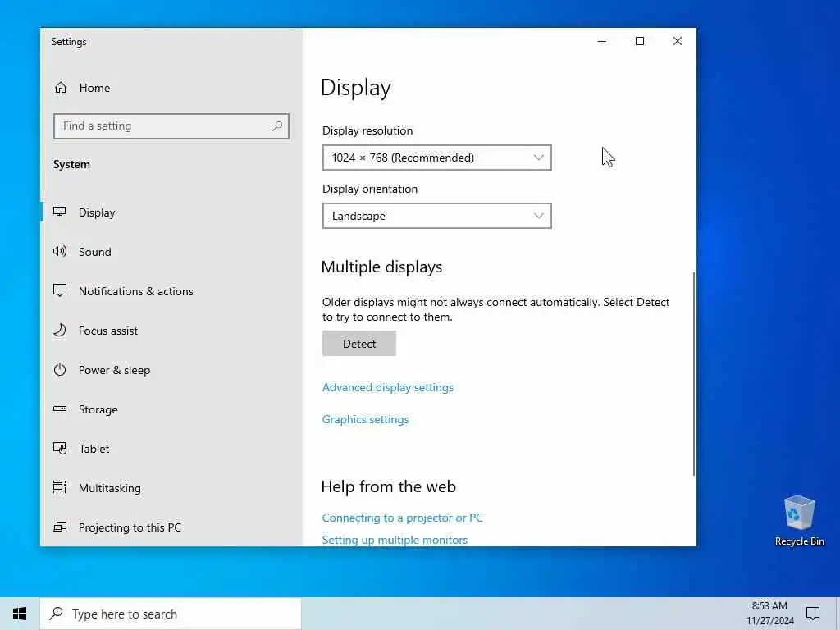This screenshot has height=630, width=840.
Task: Click the Find a setting search box
Action: [x=171, y=126]
